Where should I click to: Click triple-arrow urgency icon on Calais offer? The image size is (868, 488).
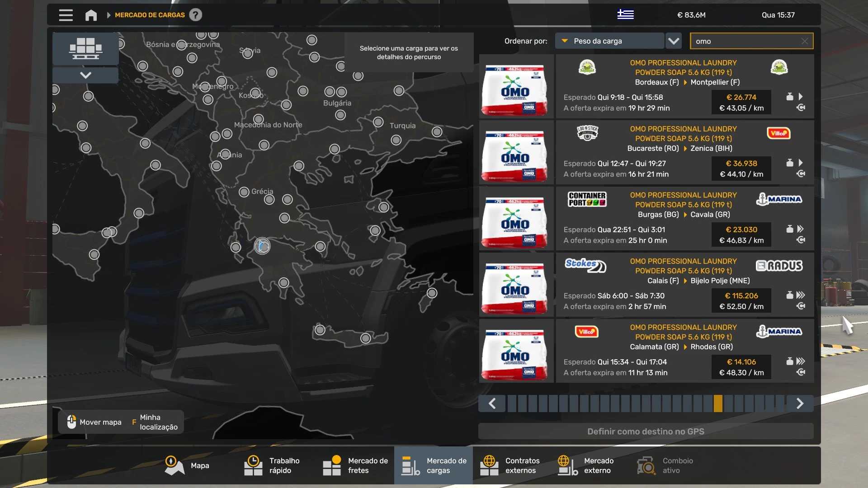point(801,295)
